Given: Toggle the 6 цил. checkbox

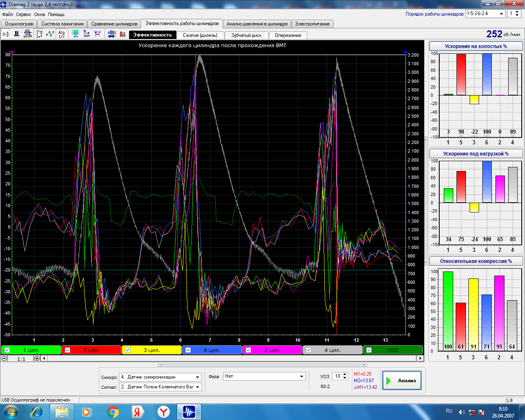Looking at the screenshot, I should (188, 350).
